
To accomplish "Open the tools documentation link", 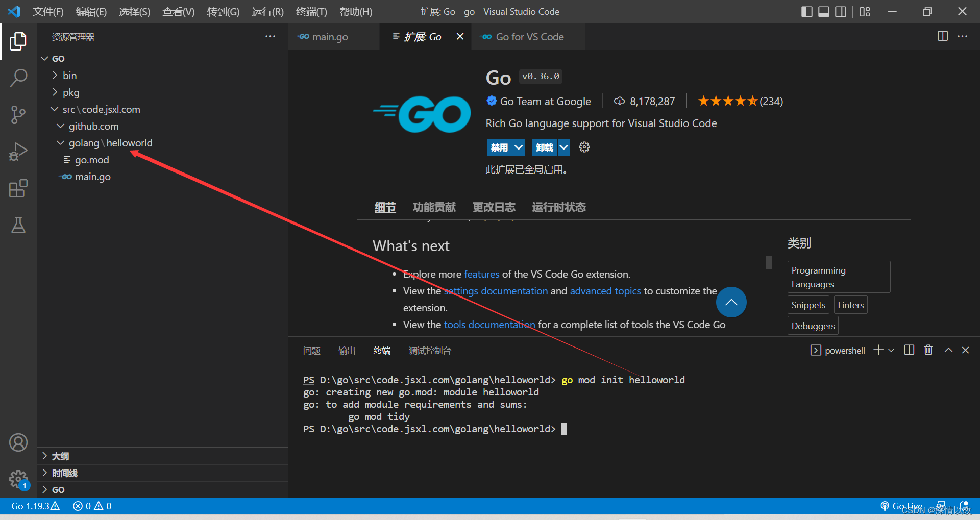I will coord(489,325).
